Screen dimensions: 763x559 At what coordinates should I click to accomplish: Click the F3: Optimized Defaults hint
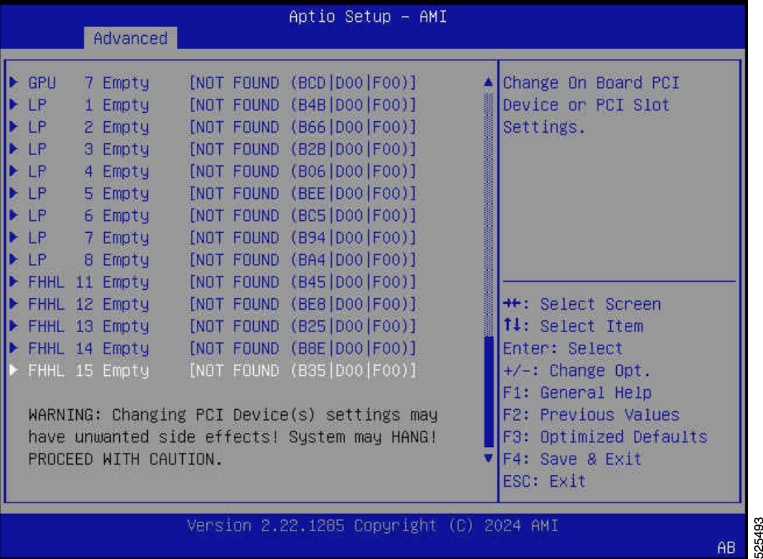(605, 437)
